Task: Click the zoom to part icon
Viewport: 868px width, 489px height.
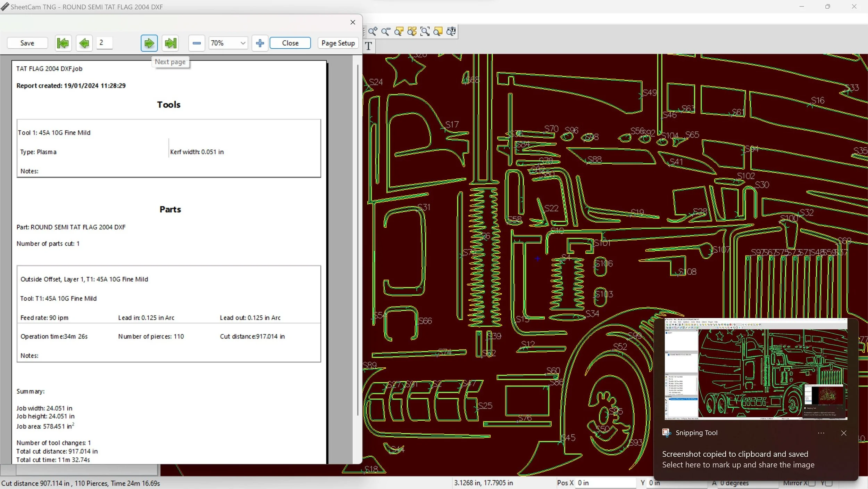Action: pos(399,32)
